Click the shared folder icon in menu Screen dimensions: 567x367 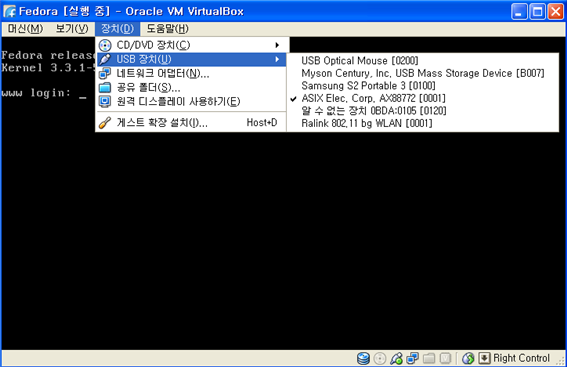(x=105, y=88)
